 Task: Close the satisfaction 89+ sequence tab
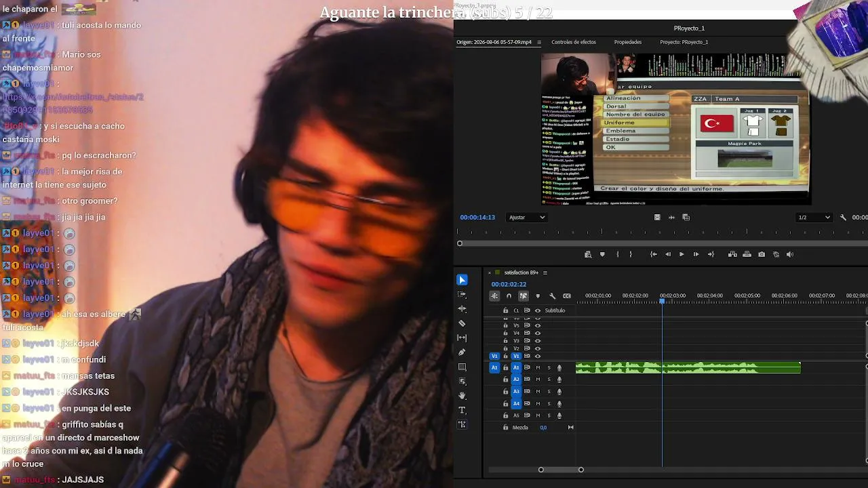[489, 272]
